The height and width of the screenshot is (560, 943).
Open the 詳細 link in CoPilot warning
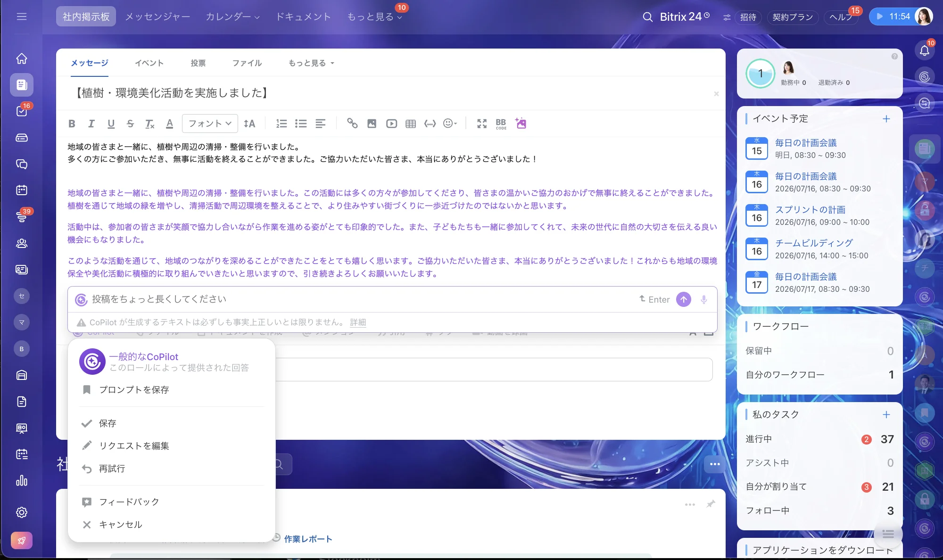click(358, 322)
